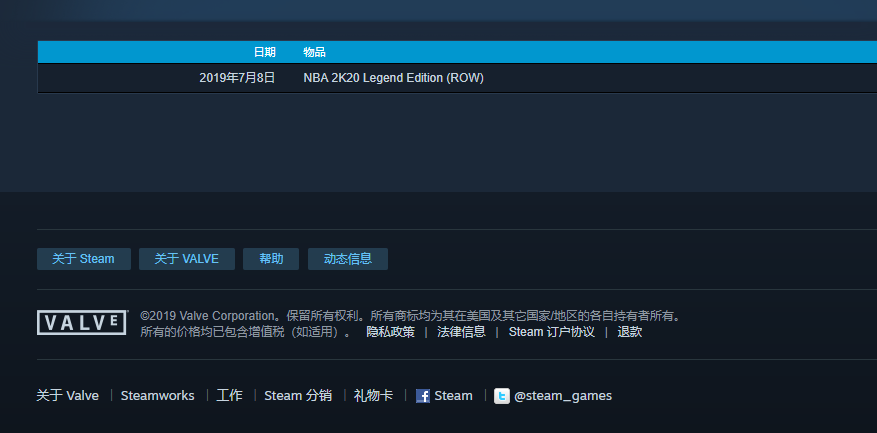877x433 pixels.
Task: Open the 法律信息 legal link
Action: pos(461,332)
